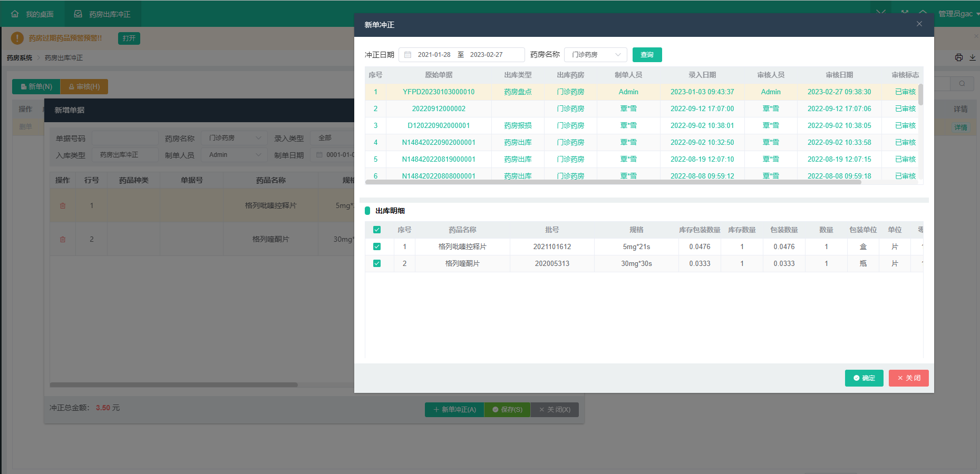Image resolution: width=980 pixels, height=474 pixels.
Task: Uncheck the checkbox for 格列吡嗪控释片 row
Action: (x=377, y=246)
